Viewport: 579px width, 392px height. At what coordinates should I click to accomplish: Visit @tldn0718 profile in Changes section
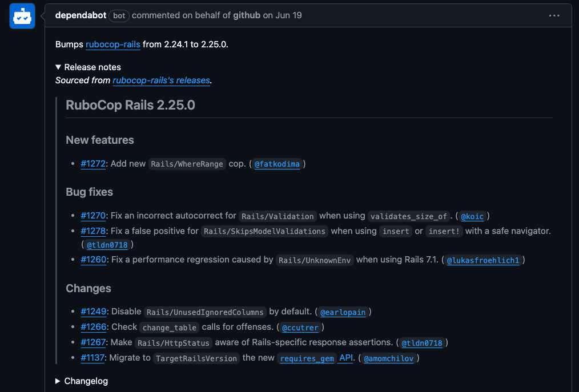point(422,343)
